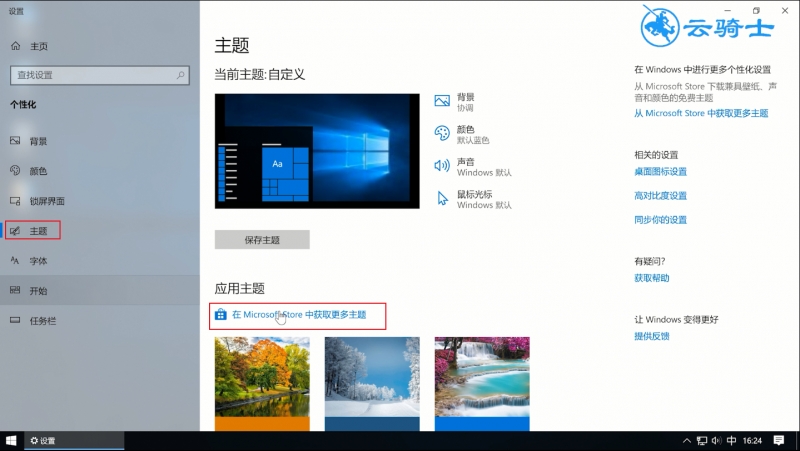Screen dimensions: 800x451
Task: Click the background image icon next to 背景 协调
Action: click(442, 101)
